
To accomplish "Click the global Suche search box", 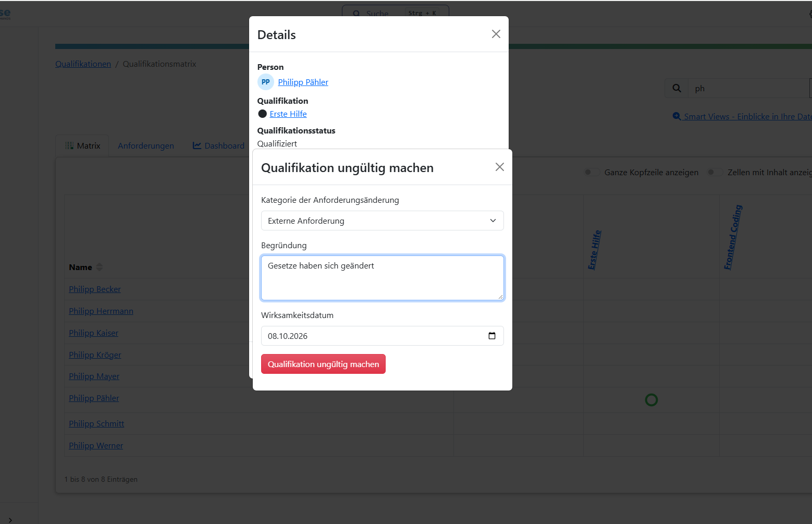I will (x=395, y=14).
